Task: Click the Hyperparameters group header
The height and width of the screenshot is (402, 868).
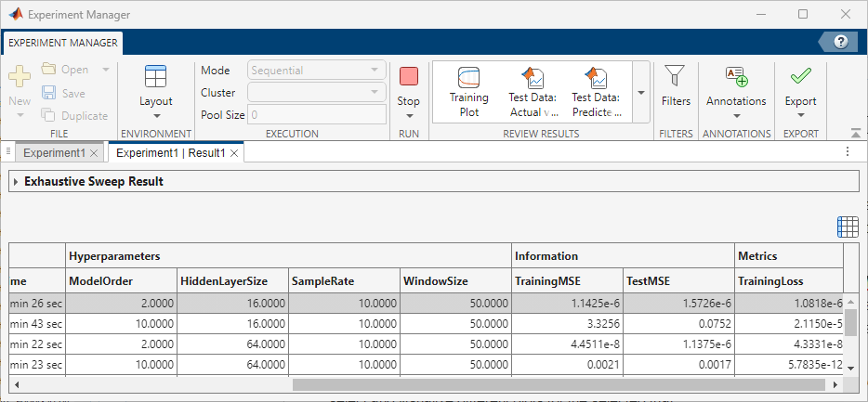Action: pos(288,256)
